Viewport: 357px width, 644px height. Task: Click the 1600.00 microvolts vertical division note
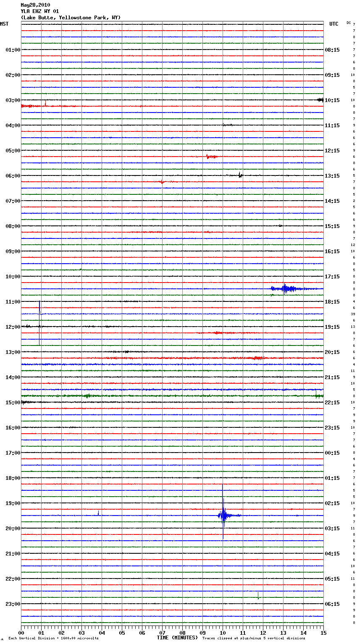point(53,639)
